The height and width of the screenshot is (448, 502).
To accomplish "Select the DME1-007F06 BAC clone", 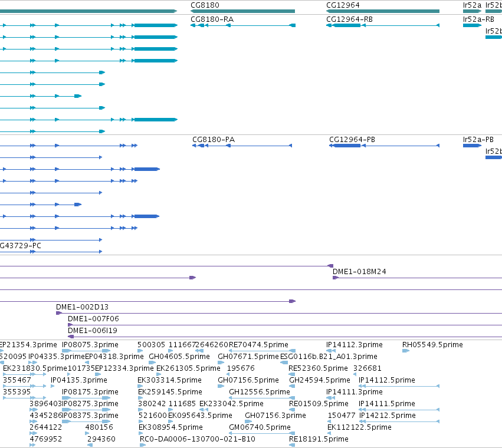I will tap(285, 325).
